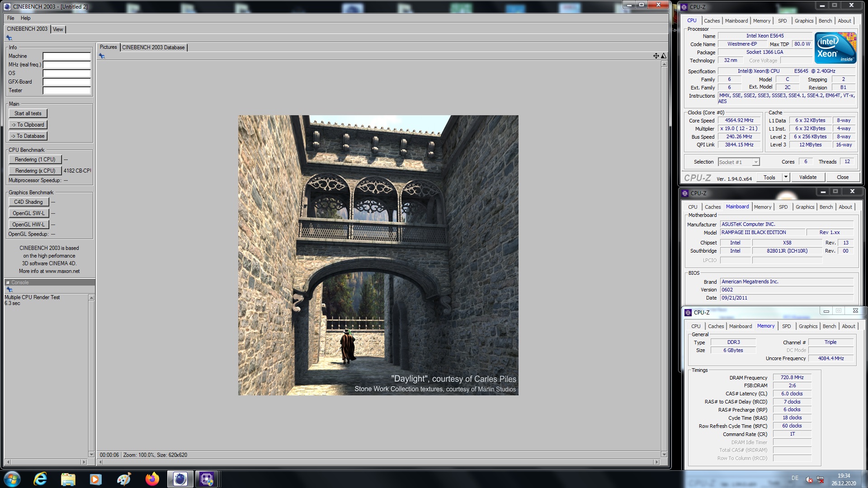
Task: Click Console scrollbar up arrow
Action: tap(91, 298)
